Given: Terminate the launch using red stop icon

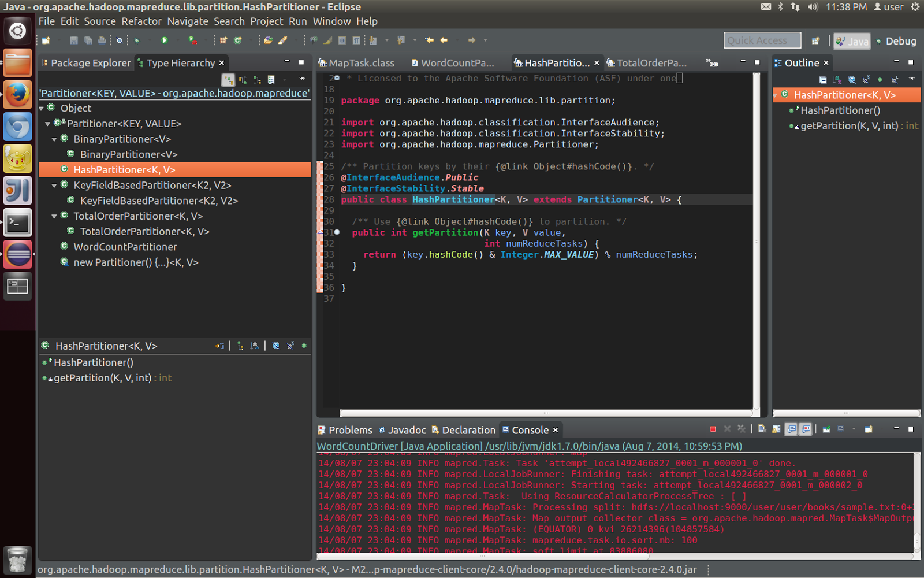Looking at the screenshot, I should pos(713,429).
